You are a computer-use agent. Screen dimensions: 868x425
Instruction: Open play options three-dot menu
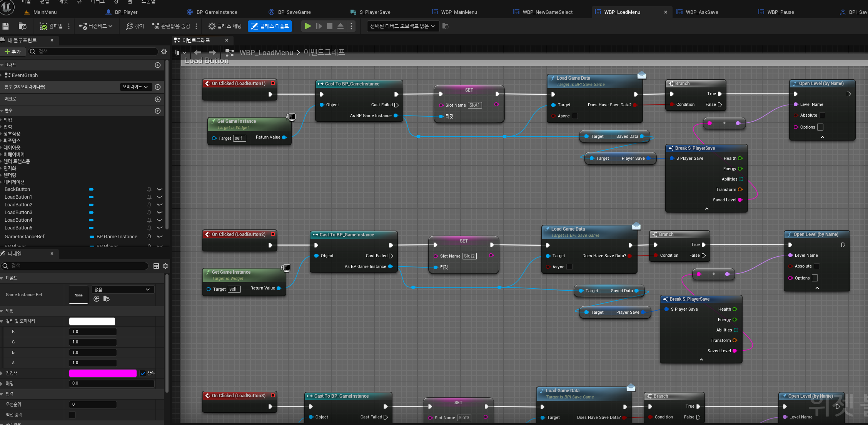[x=351, y=26]
